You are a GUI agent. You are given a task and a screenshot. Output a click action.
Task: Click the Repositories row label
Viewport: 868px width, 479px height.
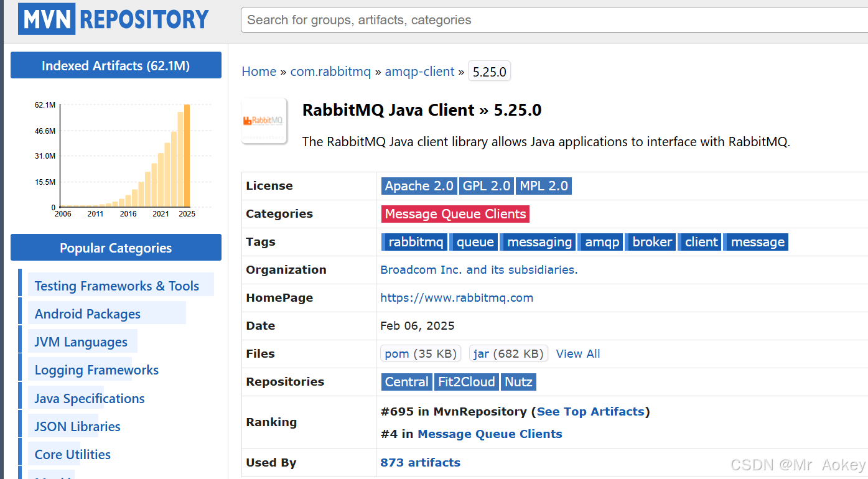(x=285, y=382)
